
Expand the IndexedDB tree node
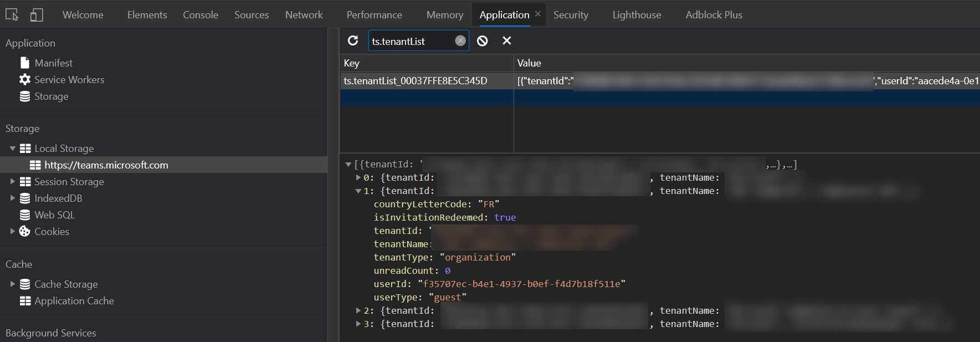[13, 198]
